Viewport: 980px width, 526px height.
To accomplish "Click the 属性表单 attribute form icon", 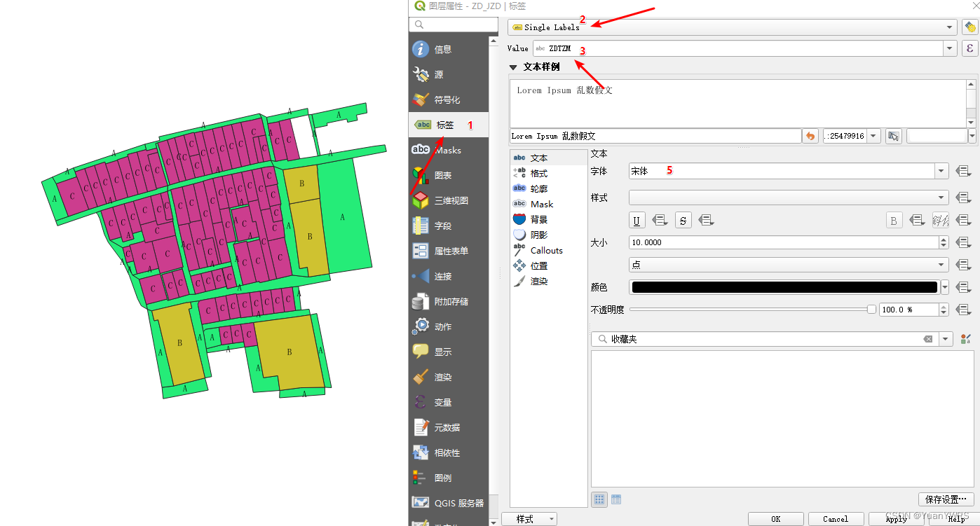I will coord(421,251).
